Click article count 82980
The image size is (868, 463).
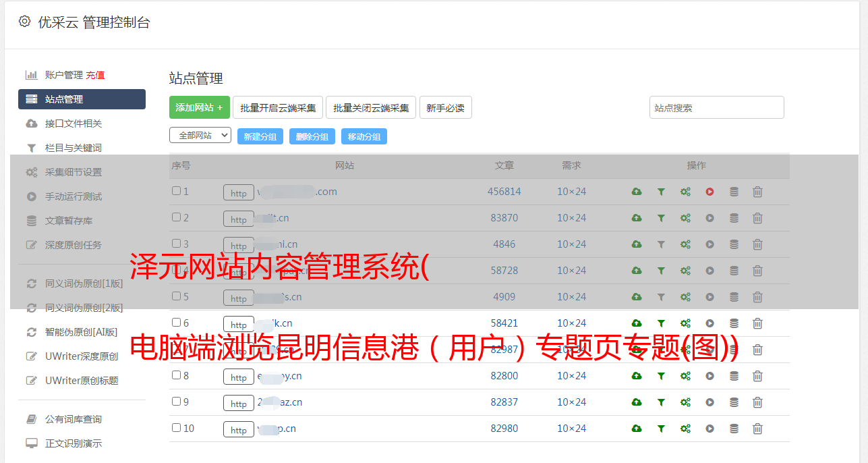coord(504,429)
